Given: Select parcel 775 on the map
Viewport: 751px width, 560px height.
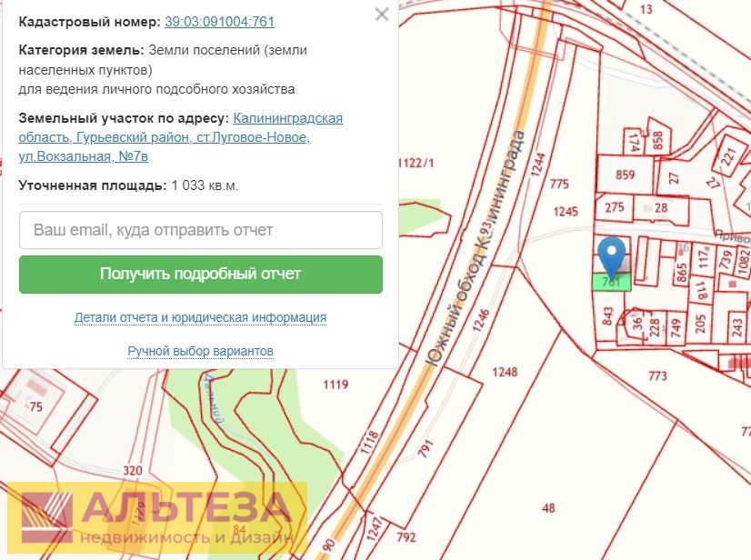Looking at the screenshot, I should click(559, 184).
